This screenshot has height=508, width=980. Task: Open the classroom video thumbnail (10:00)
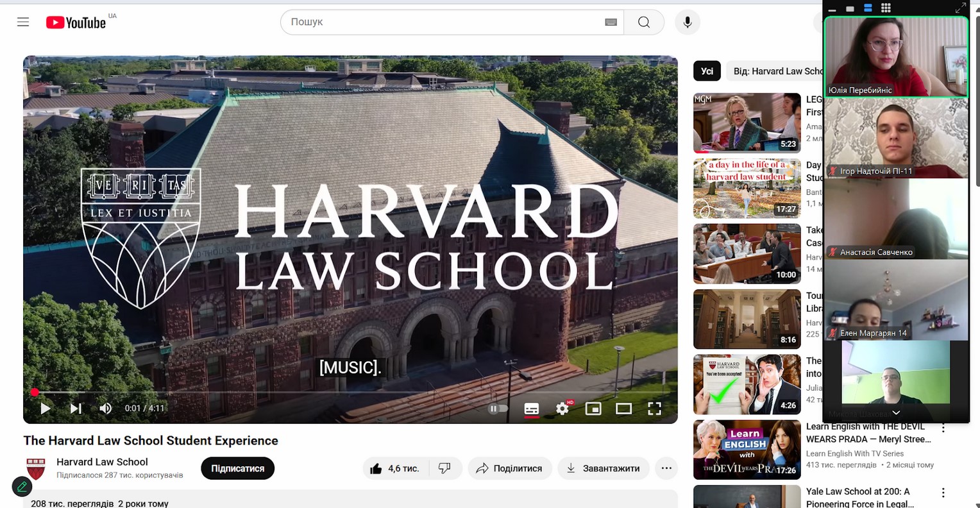click(x=747, y=253)
